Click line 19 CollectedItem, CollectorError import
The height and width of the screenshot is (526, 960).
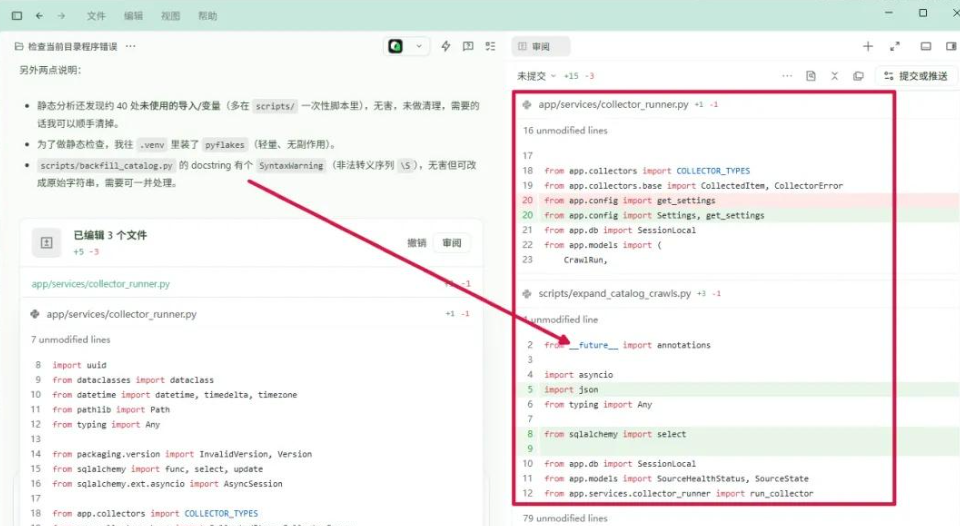tap(693, 186)
